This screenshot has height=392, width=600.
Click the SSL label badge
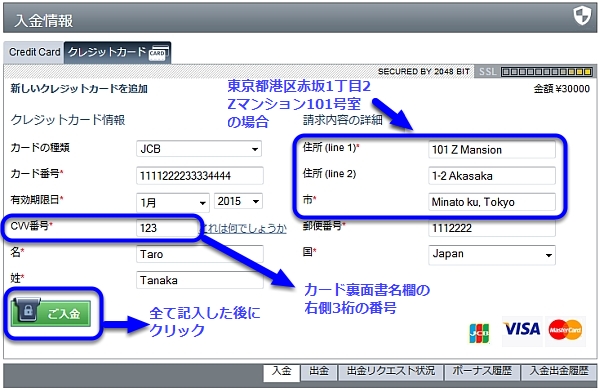(x=487, y=72)
